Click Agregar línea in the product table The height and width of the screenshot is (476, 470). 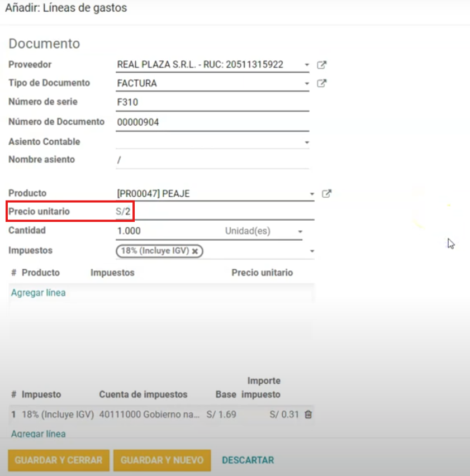point(38,292)
